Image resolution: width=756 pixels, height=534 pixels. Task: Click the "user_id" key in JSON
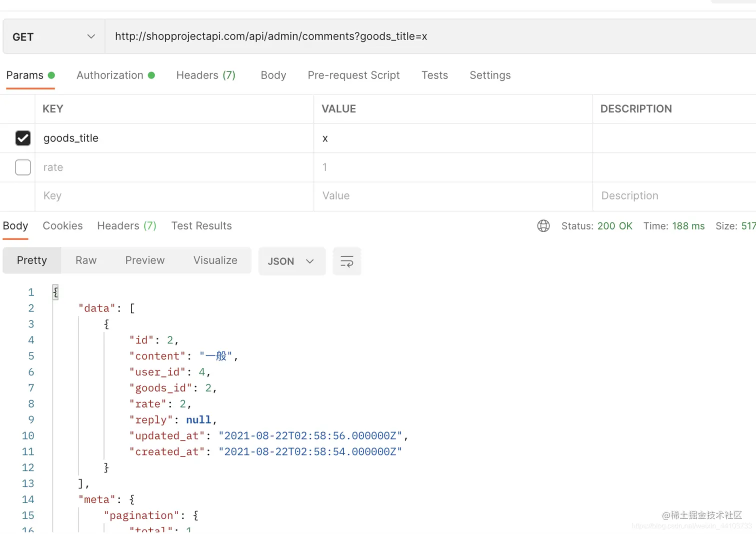click(157, 372)
